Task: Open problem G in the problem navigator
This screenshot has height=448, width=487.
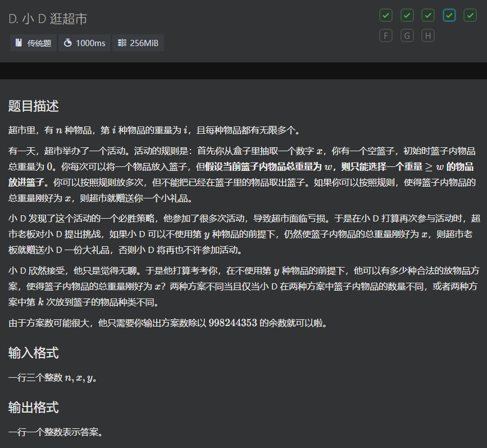Action: pyautogui.click(x=407, y=36)
